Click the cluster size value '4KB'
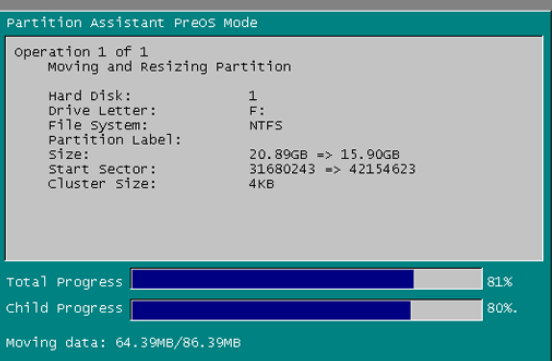 point(261,184)
